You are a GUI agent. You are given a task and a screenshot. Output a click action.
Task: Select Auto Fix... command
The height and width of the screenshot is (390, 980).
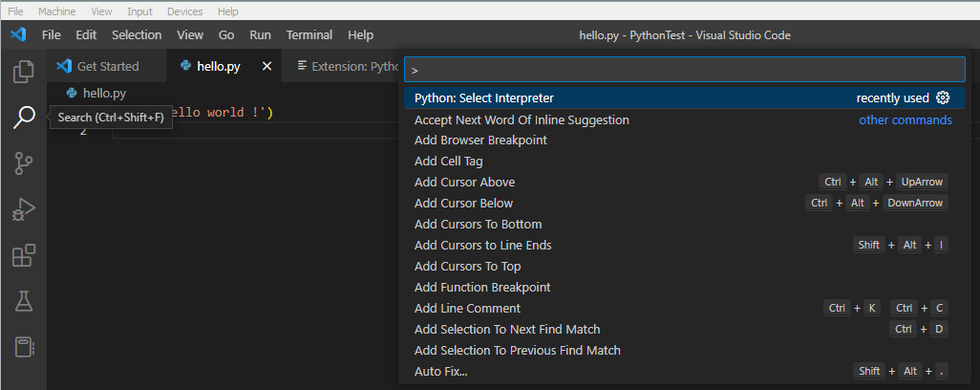tap(684, 371)
